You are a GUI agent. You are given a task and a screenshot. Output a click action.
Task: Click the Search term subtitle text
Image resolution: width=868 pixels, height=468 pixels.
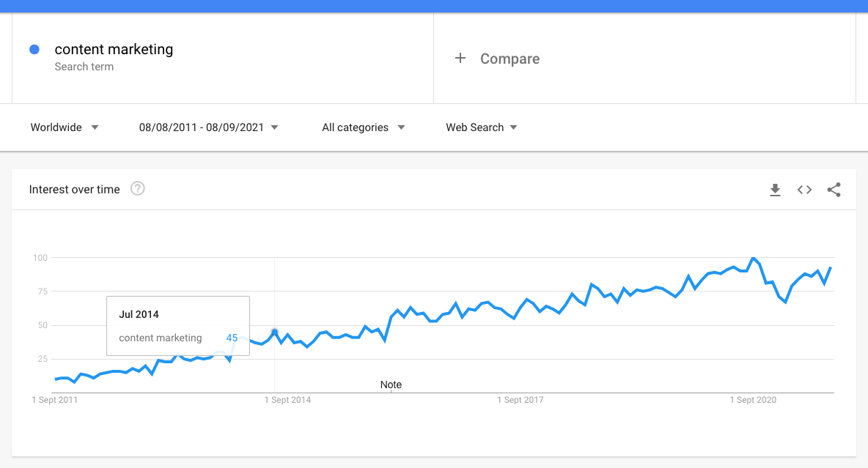[x=84, y=67]
